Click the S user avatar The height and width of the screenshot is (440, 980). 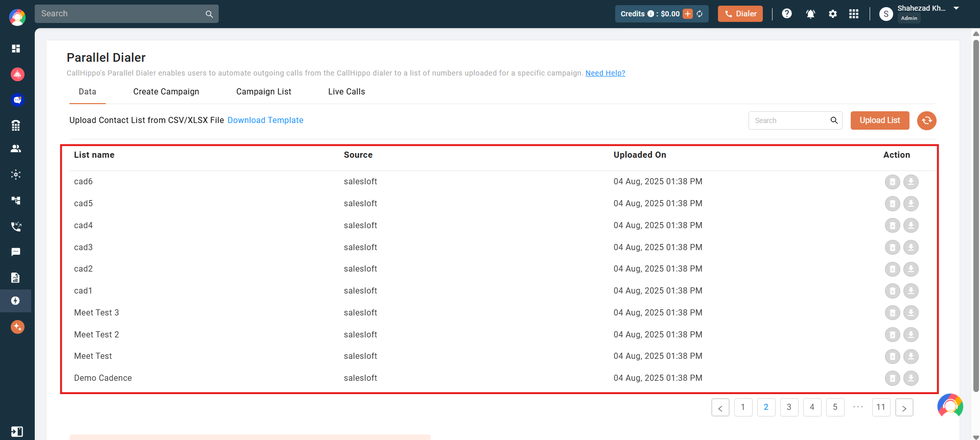(x=886, y=14)
